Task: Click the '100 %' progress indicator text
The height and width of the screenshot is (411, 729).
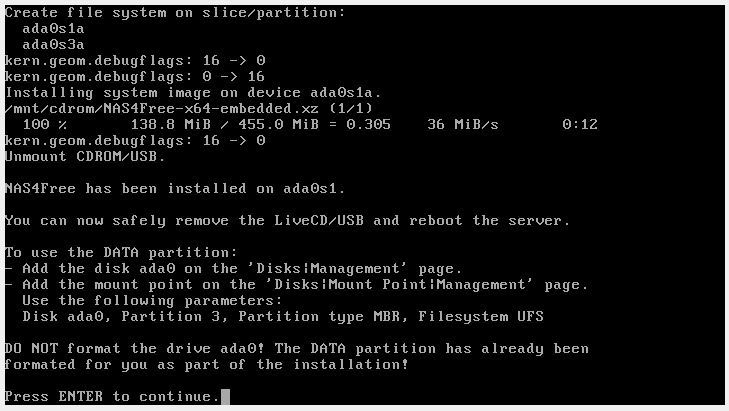Action: pyautogui.click(x=44, y=125)
